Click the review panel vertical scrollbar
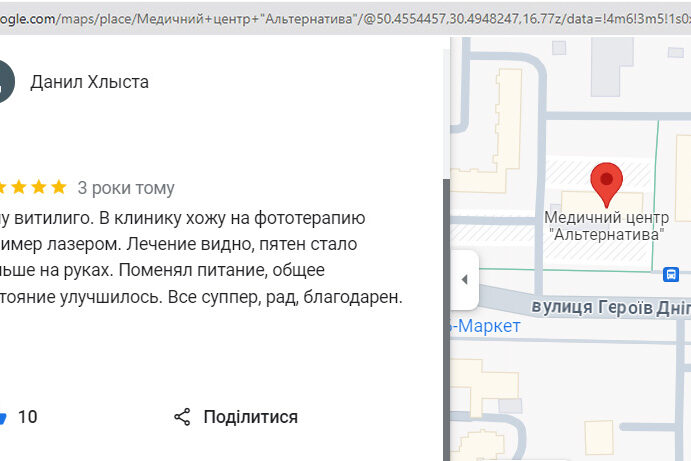691x461 pixels. pyautogui.click(x=446, y=300)
